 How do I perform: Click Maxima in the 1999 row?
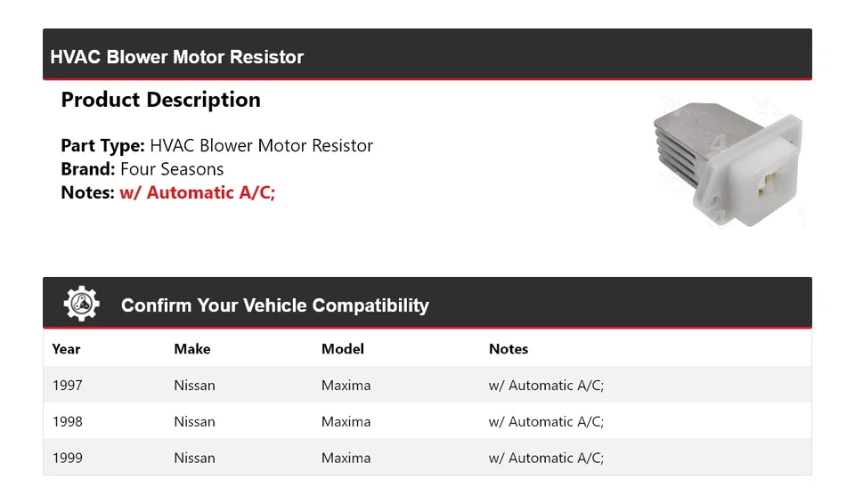[x=346, y=458]
